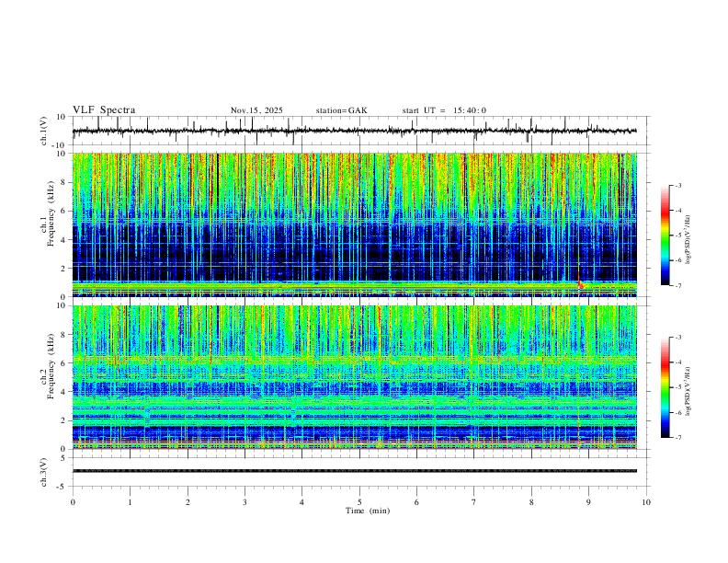The height and width of the screenshot is (563, 728).
Task: Click inside the ch.1 spectrogram panel
Action: 355,224
